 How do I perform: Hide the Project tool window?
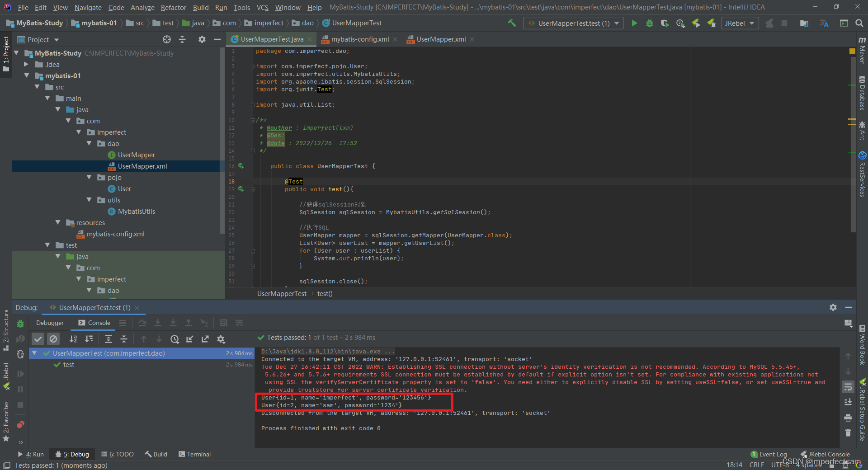pyautogui.click(x=217, y=39)
